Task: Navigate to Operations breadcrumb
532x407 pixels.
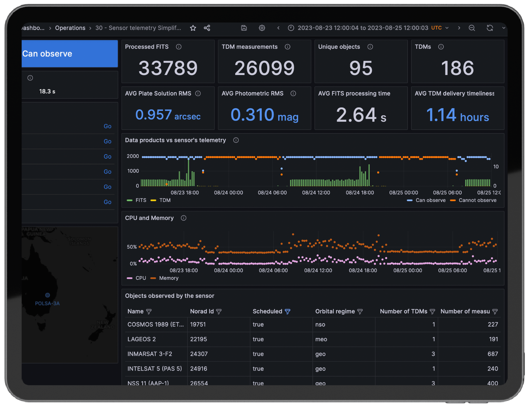Action: (70, 28)
